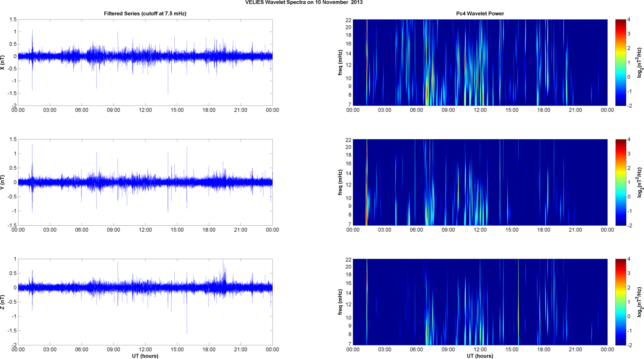Click inside the middle wavelet power spectrogram
Image resolution: width=644 pixels, height=359 pixels.
(x=480, y=182)
